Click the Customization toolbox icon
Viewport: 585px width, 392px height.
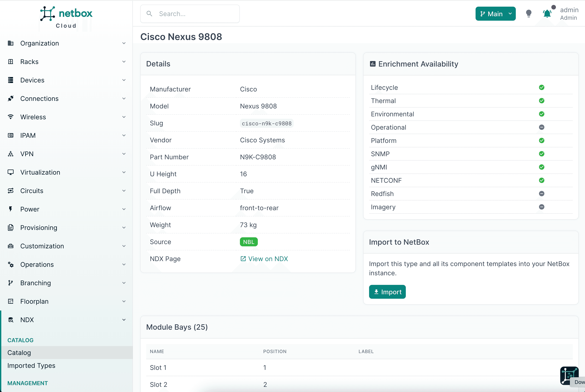[11, 246]
